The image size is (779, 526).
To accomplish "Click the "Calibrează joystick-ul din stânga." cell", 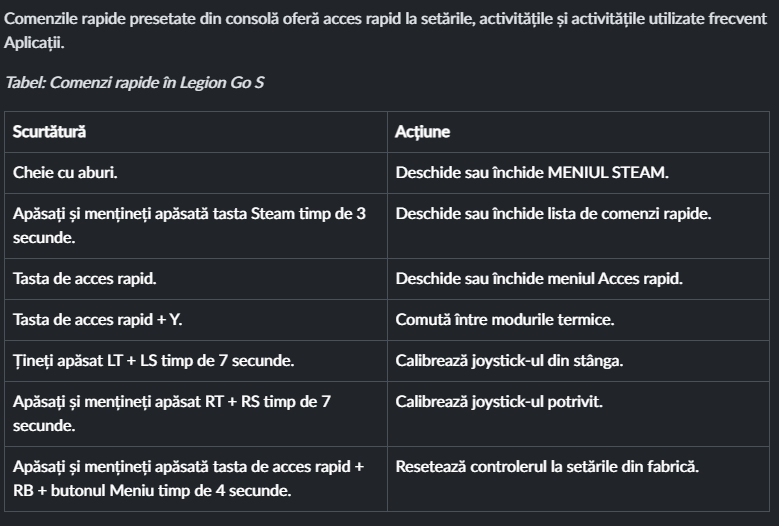I will click(x=509, y=360).
